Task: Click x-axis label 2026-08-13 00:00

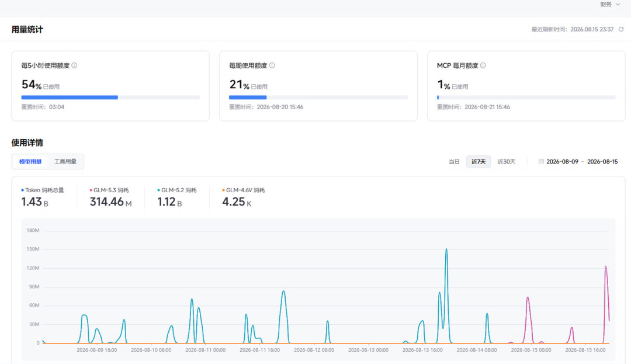Action: (x=369, y=350)
